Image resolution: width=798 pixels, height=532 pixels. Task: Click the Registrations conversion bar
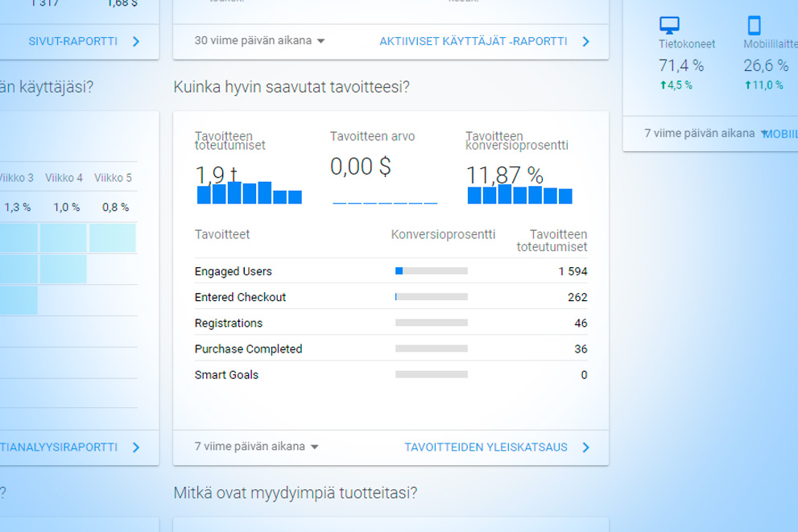point(432,323)
